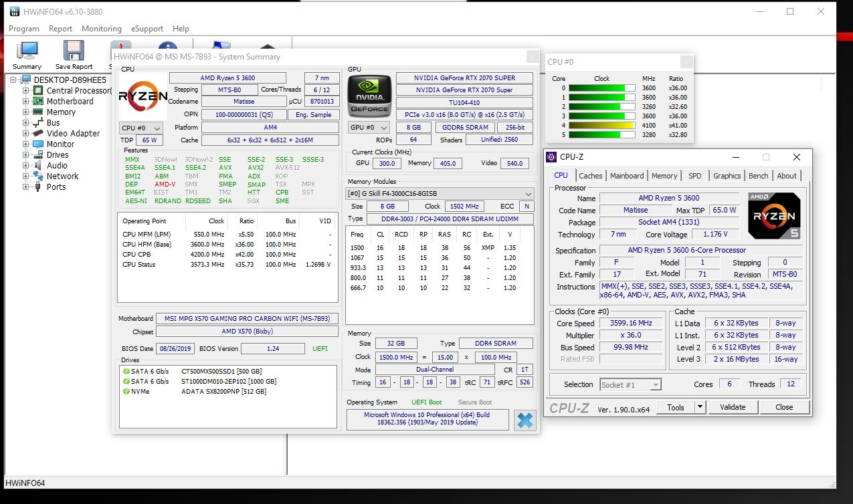This screenshot has height=504, width=853.
Task: Switch to the Caches tab in CPU-Z
Action: point(591,176)
